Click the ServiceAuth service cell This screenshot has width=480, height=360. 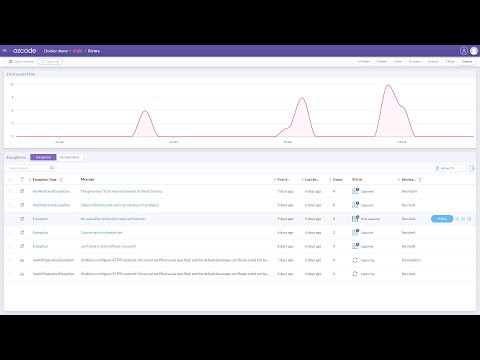411,260
